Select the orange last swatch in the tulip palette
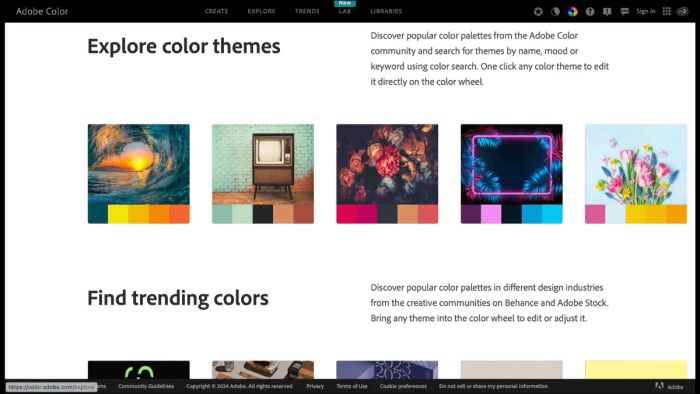The height and width of the screenshot is (394, 700). coord(677,214)
